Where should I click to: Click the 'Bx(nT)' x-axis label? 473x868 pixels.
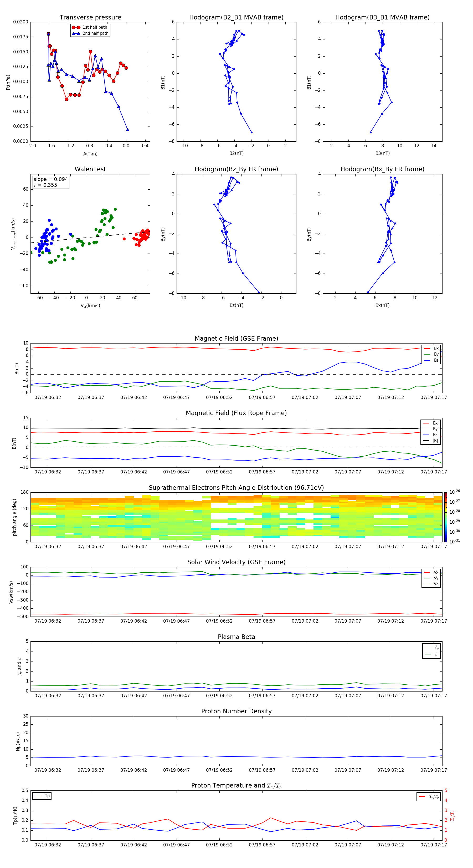pyautogui.click(x=382, y=305)
